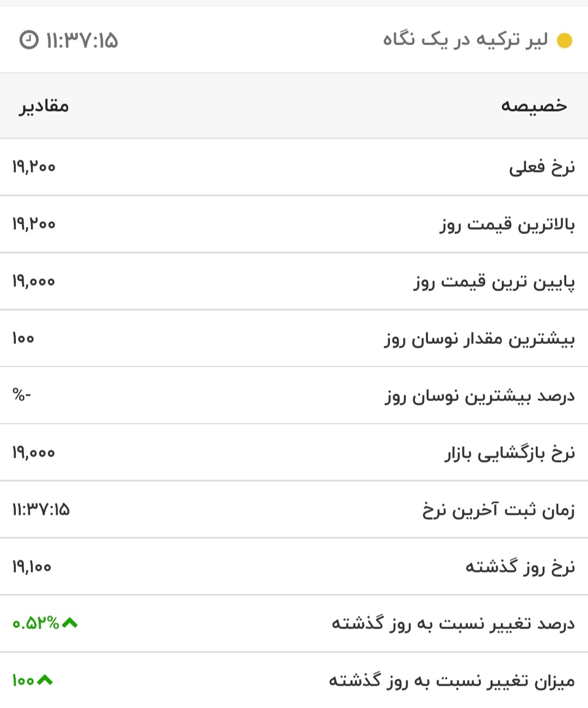The width and height of the screenshot is (588, 708).
Task: Select the نرخ فعلی row label
Action: click(542, 168)
